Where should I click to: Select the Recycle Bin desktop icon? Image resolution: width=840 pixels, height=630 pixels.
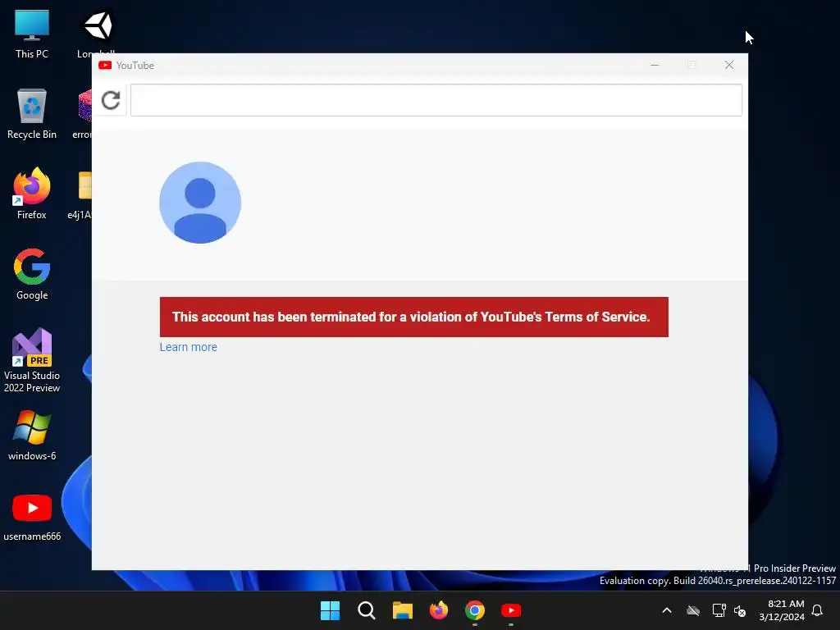(x=32, y=114)
